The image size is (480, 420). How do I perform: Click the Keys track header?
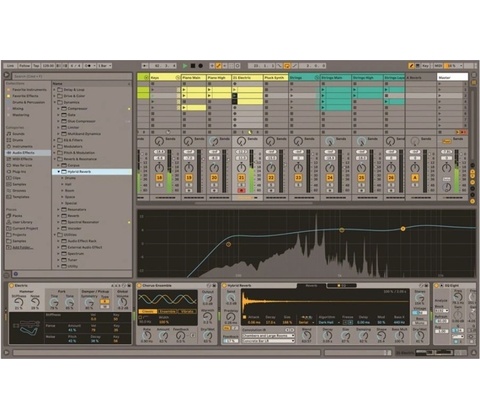point(165,77)
